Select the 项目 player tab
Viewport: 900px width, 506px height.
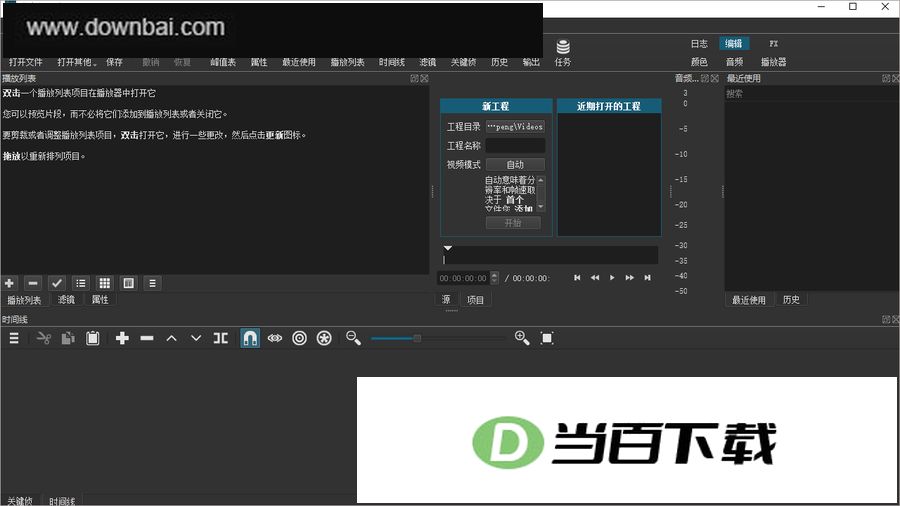click(475, 299)
